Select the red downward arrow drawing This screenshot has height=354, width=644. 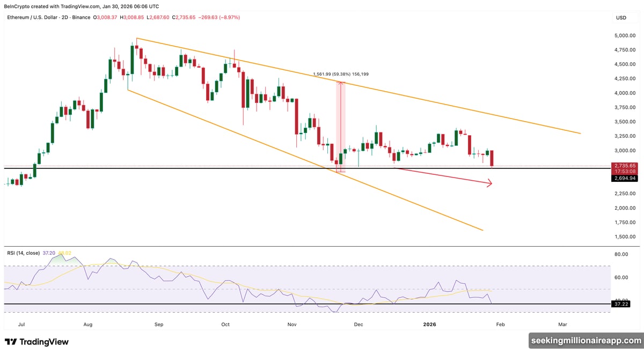pyautogui.click(x=445, y=177)
